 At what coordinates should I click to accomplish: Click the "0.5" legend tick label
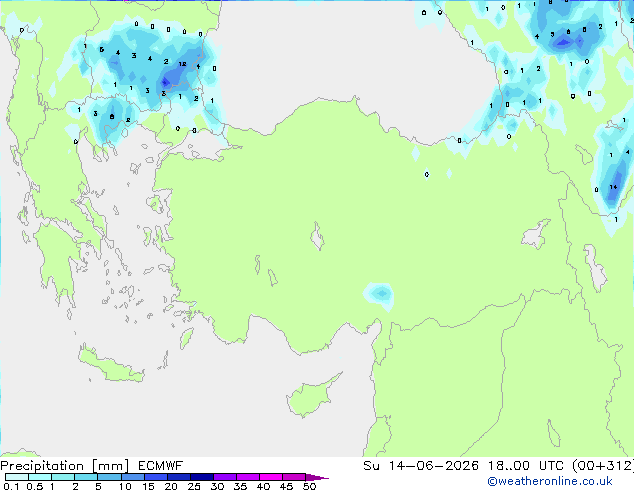pyautogui.click(x=35, y=486)
